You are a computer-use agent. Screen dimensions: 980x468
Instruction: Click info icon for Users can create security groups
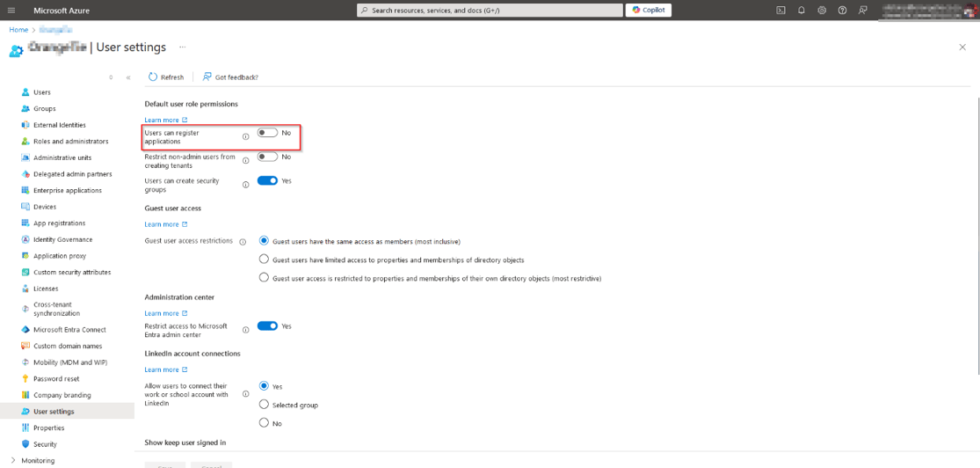coord(245,185)
